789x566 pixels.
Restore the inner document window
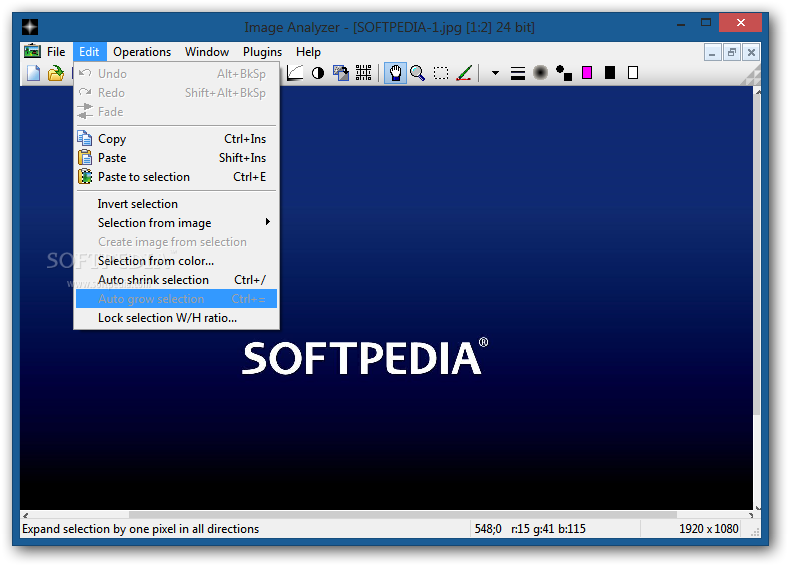coord(732,52)
